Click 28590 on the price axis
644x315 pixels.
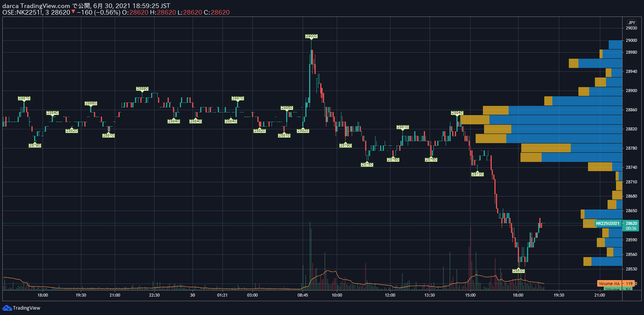(x=631, y=239)
